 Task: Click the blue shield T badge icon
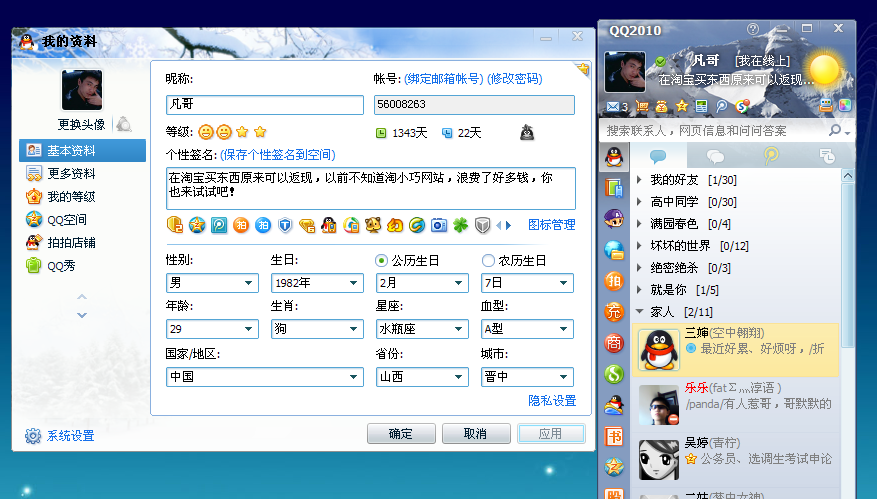(x=285, y=225)
